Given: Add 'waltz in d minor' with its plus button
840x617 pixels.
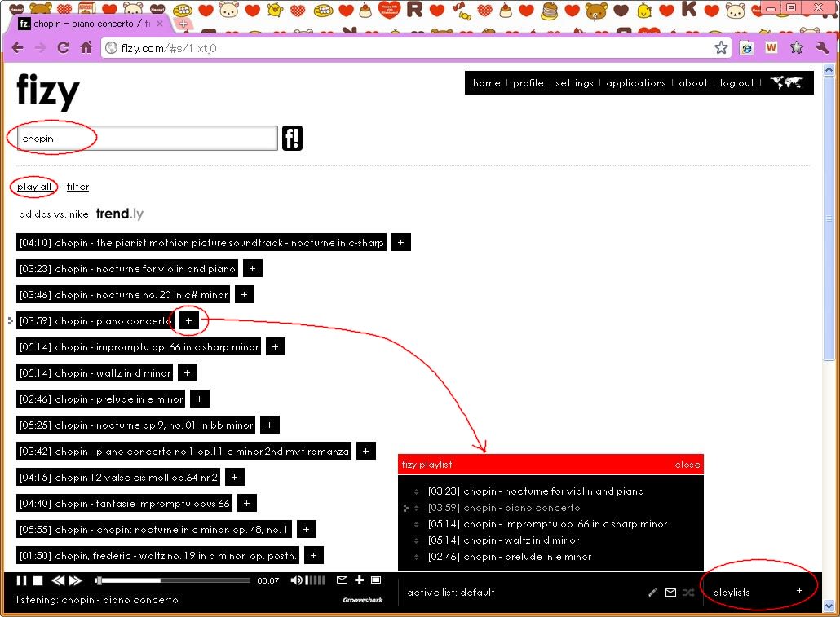Looking at the screenshot, I should 187,373.
